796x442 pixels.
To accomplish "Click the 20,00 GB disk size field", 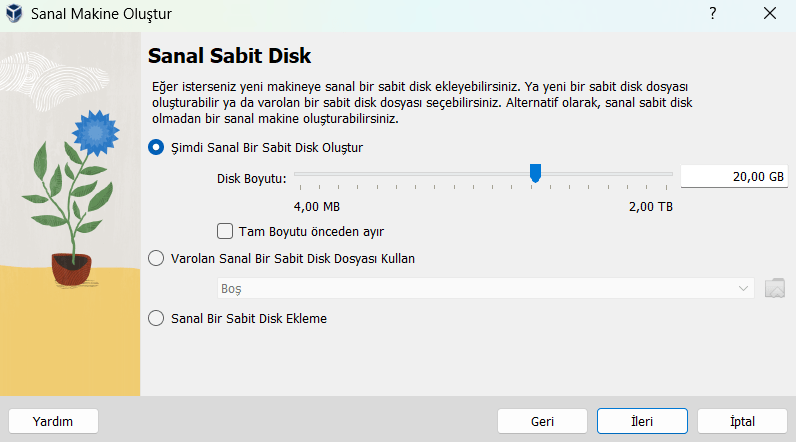I will coord(733,176).
